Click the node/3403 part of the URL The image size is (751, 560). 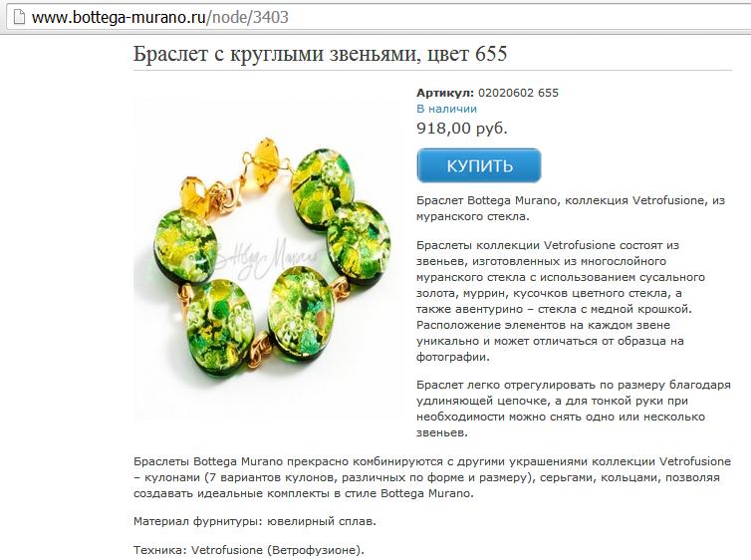250,17
